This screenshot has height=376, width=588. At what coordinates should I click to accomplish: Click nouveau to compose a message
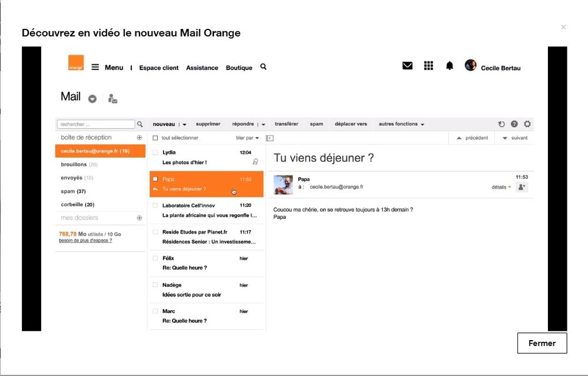click(x=164, y=124)
